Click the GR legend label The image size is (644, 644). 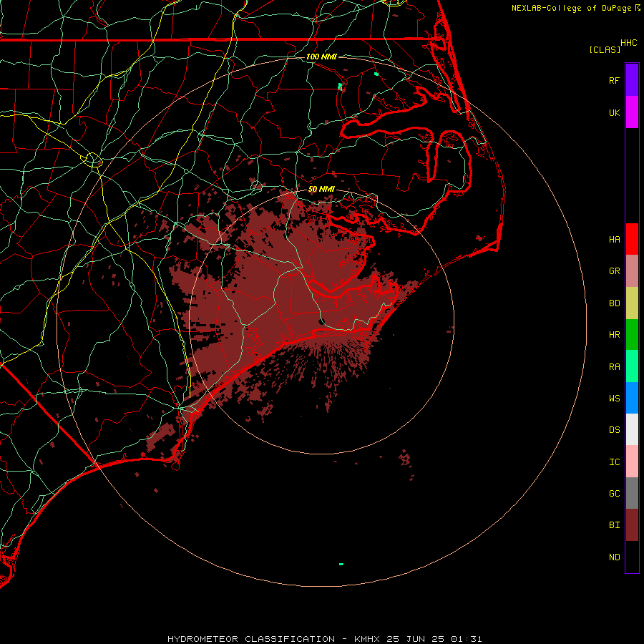[614, 271]
